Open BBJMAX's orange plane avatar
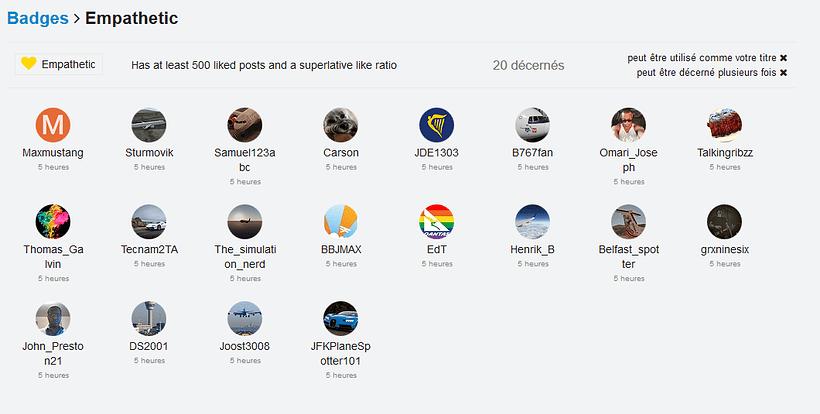This screenshot has height=414, width=820. pyautogui.click(x=341, y=222)
